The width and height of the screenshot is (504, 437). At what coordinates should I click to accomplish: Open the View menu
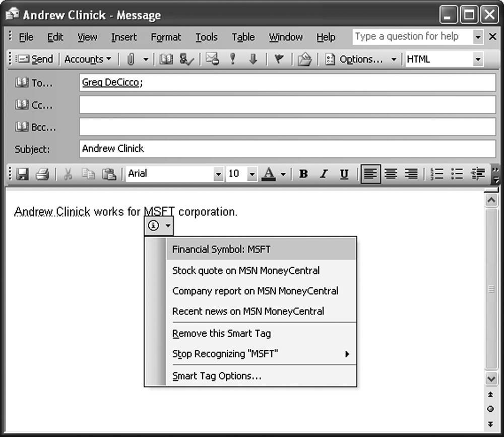(x=87, y=37)
